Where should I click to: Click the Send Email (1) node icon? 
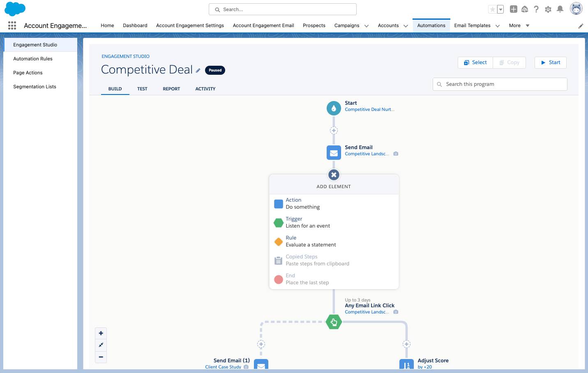pos(261,364)
